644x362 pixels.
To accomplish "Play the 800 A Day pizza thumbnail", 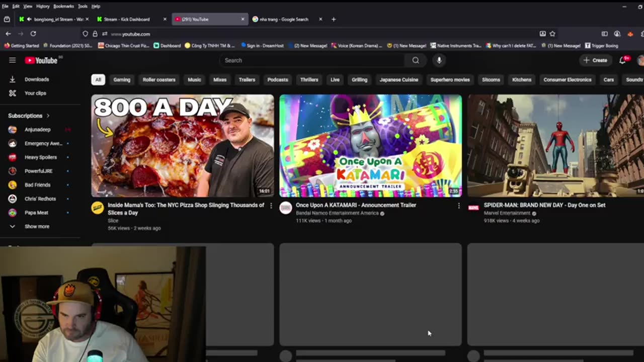I will pyautogui.click(x=183, y=146).
